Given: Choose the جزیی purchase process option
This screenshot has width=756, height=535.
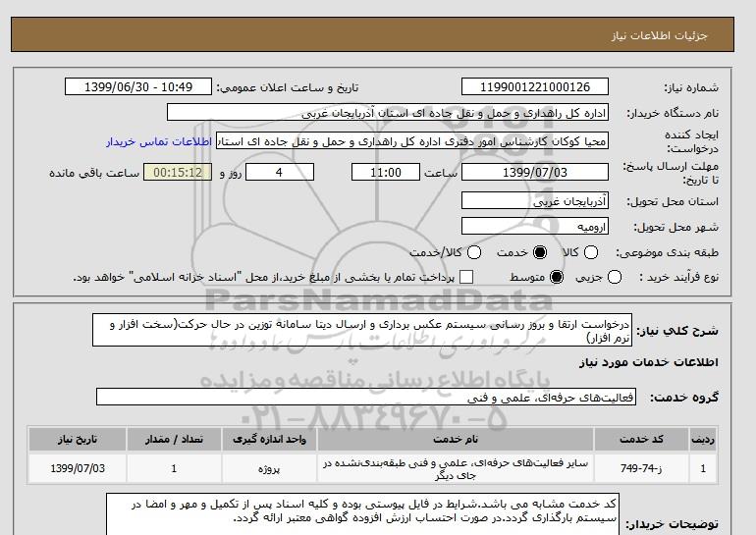Looking at the screenshot, I should [x=615, y=277].
